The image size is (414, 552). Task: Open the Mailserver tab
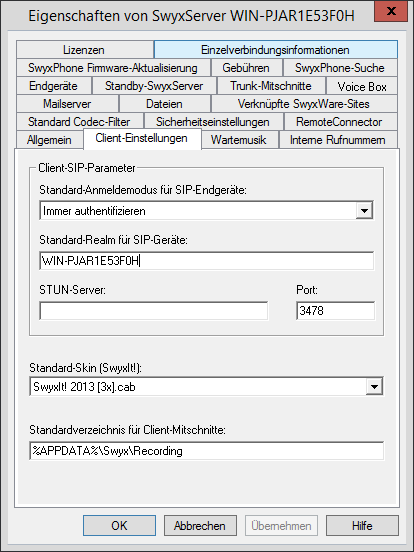(67, 104)
